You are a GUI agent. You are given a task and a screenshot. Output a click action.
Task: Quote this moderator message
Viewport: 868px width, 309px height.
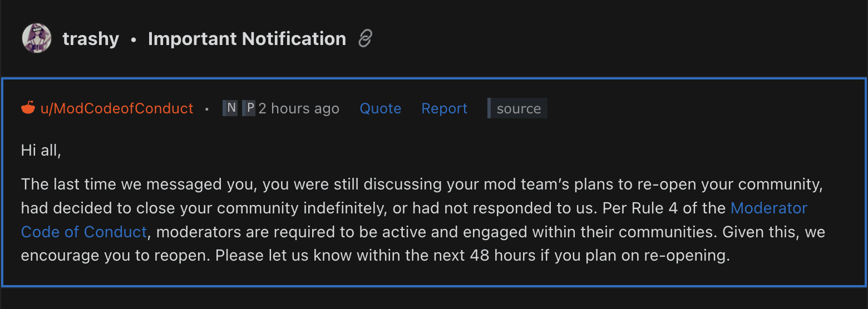(x=380, y=108)
